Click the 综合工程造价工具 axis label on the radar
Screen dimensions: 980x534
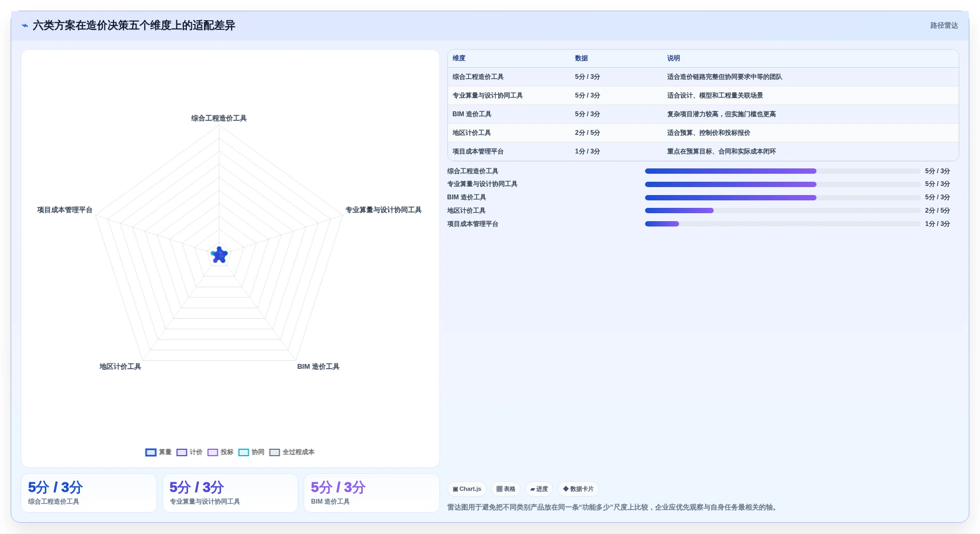point(219,118)
